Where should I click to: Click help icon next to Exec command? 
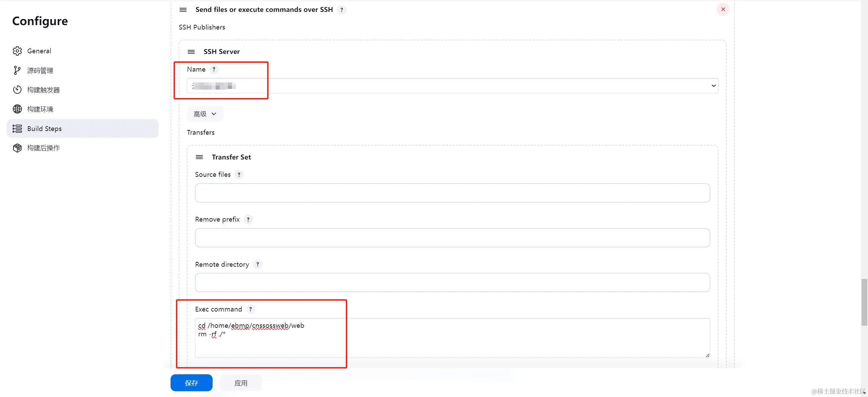click(251, 309)
